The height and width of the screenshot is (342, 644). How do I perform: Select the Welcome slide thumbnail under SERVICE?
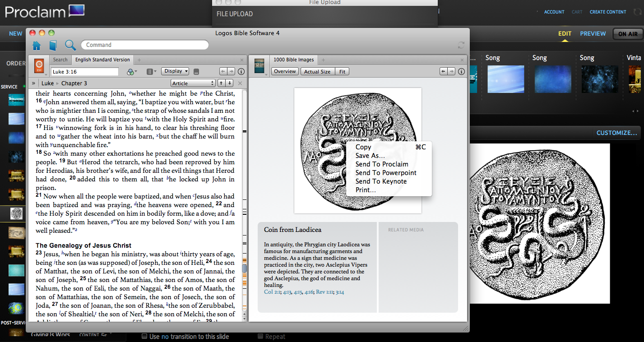(x=16, y=100)
